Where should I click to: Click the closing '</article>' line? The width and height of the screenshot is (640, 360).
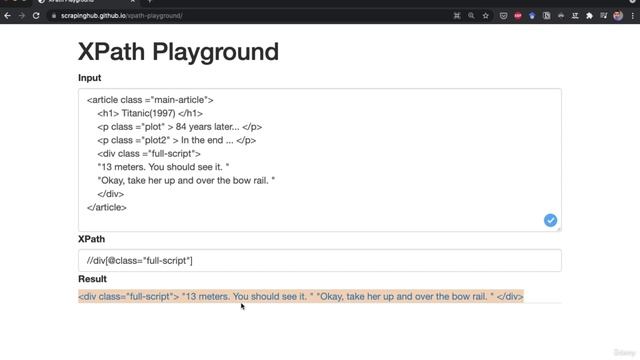tap(107, 207)
